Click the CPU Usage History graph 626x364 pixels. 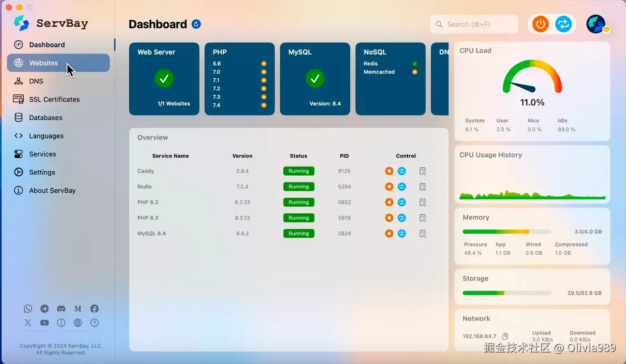coord(532,195)
